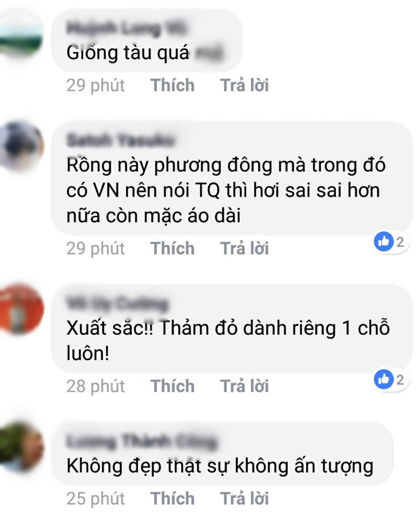This screenshot has width=420, height=529.
Task: Reply to the 'Không đẹp thật sự' comment
Action: (x=244, y=499)
